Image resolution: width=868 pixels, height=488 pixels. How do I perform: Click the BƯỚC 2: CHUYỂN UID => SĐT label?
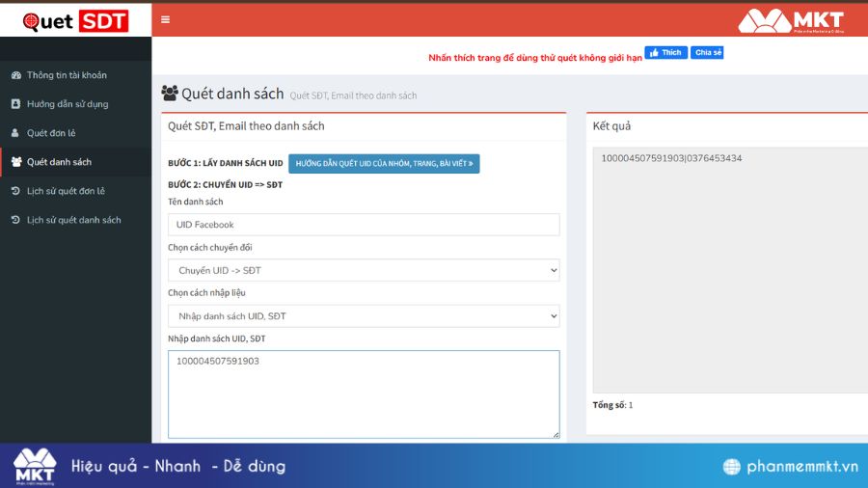[x=226, y=185]
